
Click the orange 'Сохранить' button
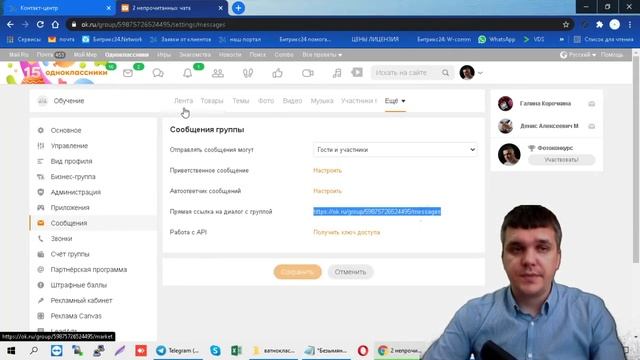coord(298,272)
